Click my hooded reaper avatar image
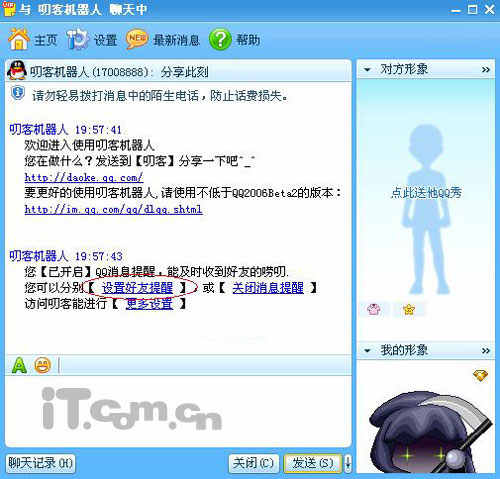The image size is (500, 479). 429,432
